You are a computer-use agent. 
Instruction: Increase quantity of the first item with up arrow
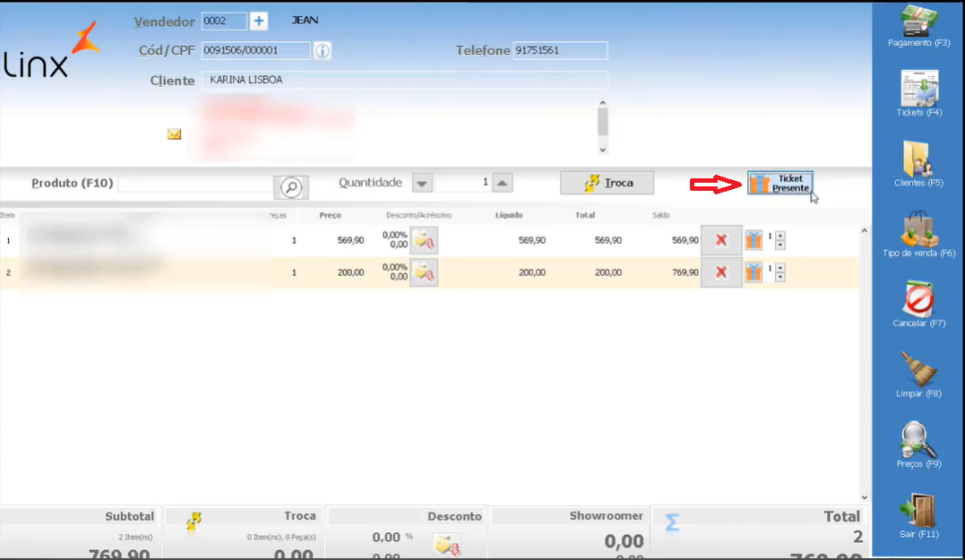coord(782,236)
